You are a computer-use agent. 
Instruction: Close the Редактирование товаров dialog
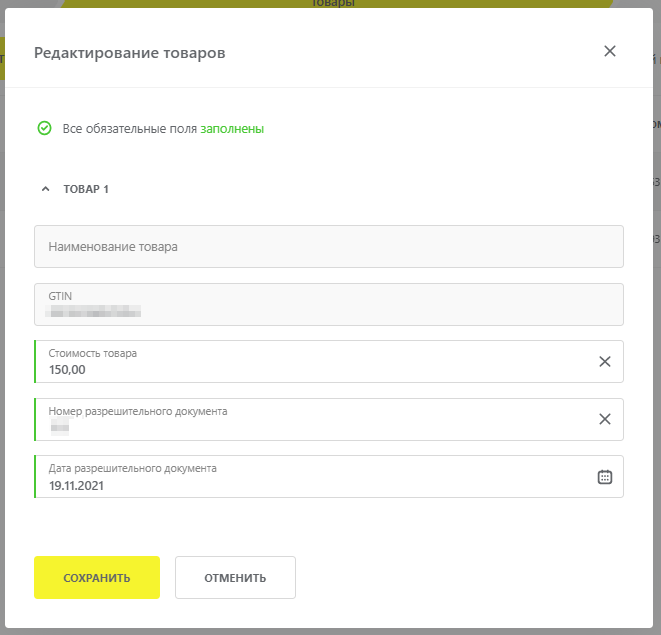(x=610, y=51)
